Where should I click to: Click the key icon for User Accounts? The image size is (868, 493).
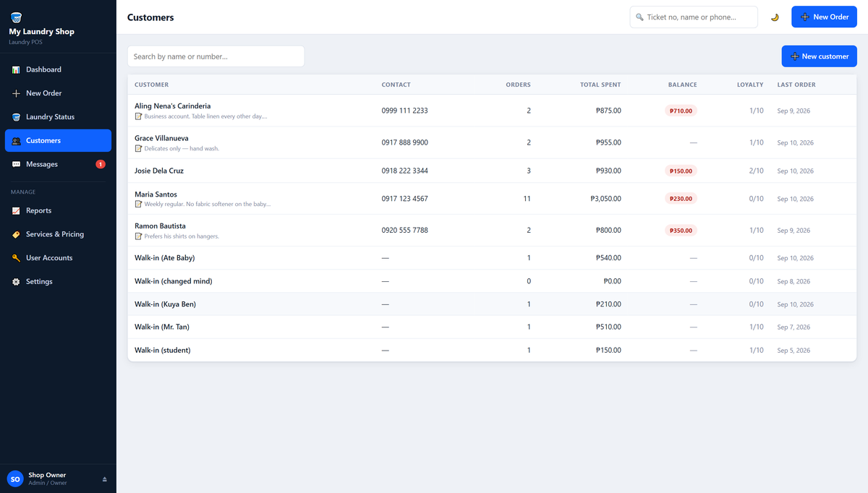tap(16, 258)
